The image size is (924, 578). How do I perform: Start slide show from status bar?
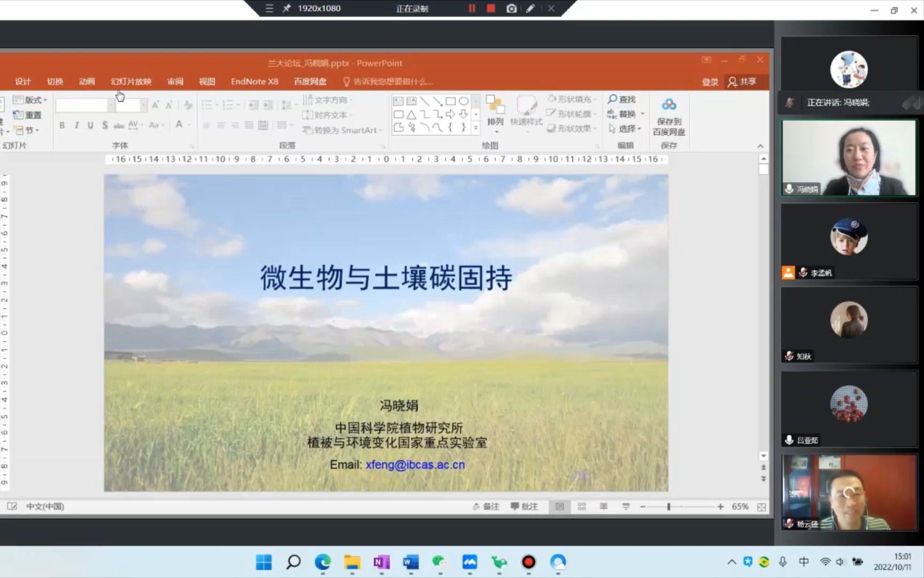point(626,506)
